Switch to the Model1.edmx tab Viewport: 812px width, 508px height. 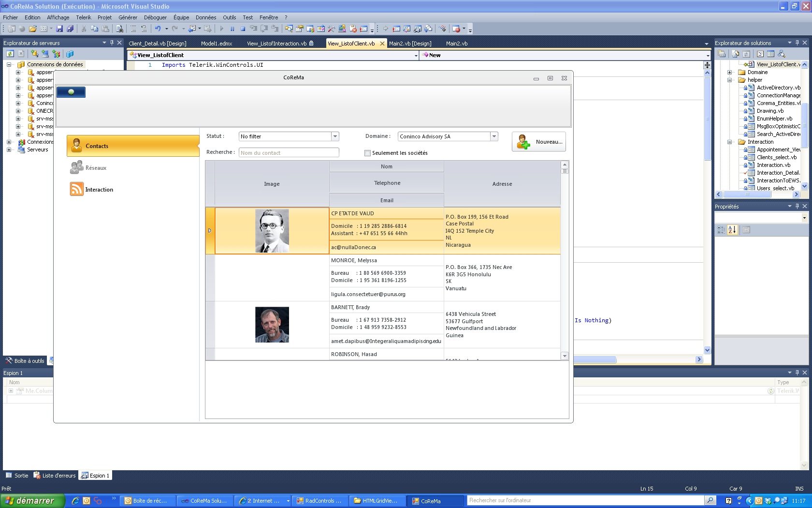pos(217,44)
